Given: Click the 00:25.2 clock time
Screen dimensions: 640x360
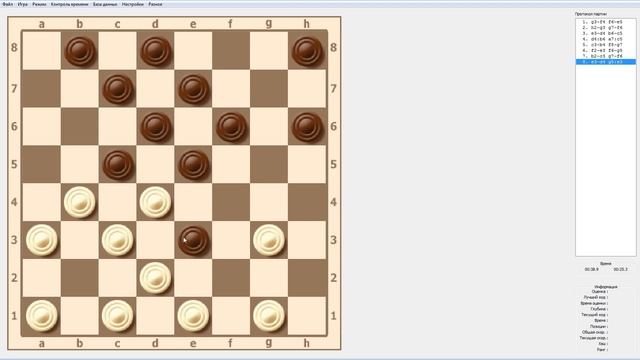Looking at the screenshot, I should coord(620,269).
